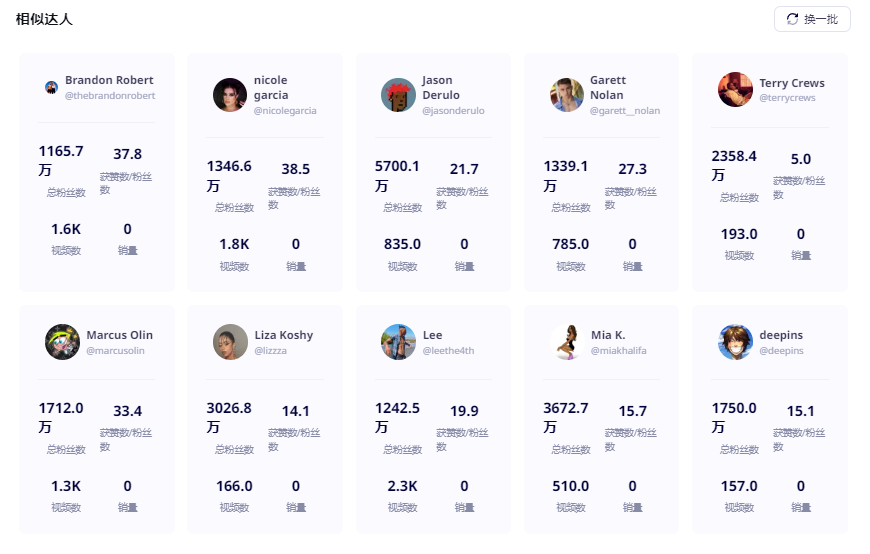The height and width of the screenshot is (554, 870).
Task: Click Mia K.'s avatar image
Action: [567, 342]
